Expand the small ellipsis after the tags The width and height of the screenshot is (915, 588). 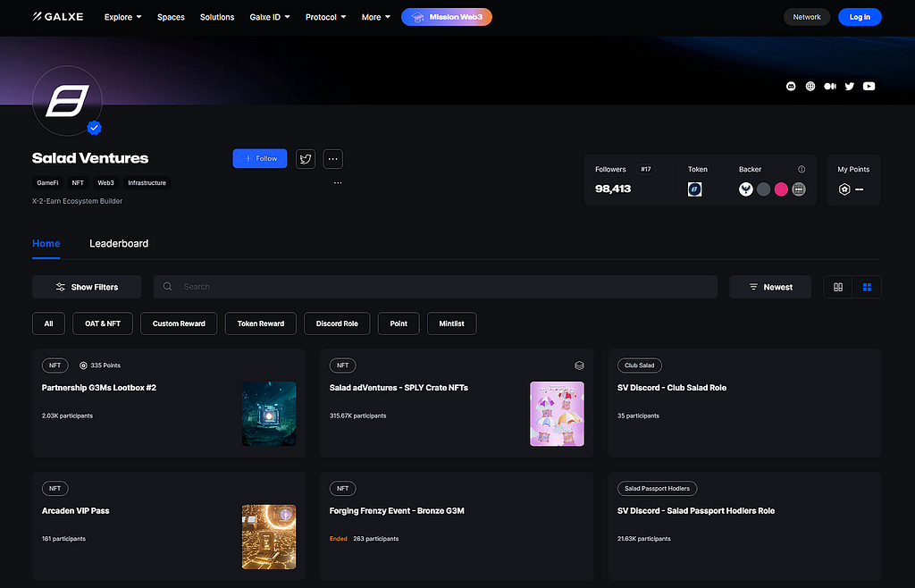(338, 182)
